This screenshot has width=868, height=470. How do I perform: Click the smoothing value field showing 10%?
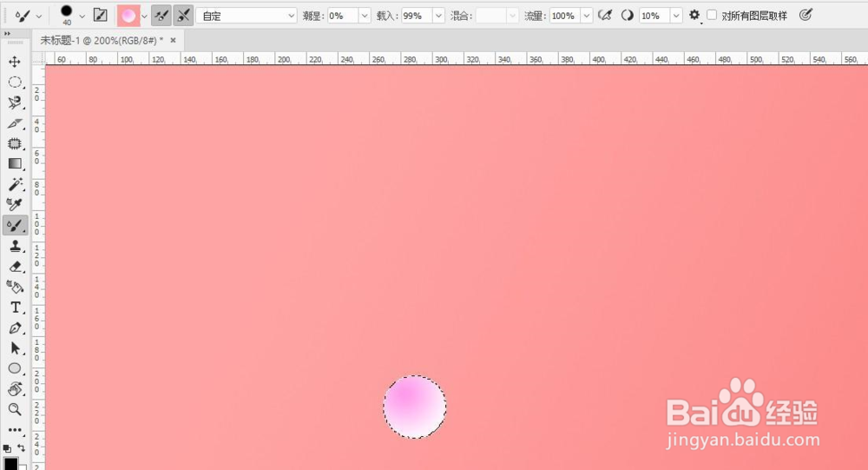click(654, 16)
